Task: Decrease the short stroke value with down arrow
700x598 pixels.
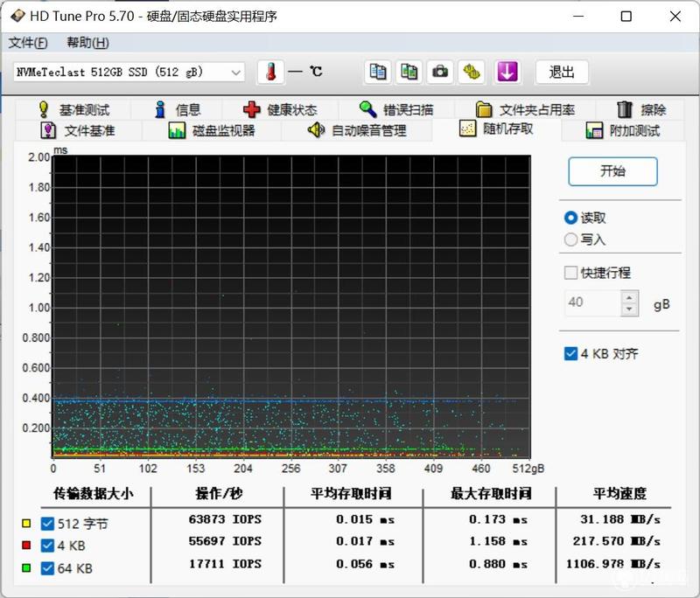Action: click(x=629, y=309)
